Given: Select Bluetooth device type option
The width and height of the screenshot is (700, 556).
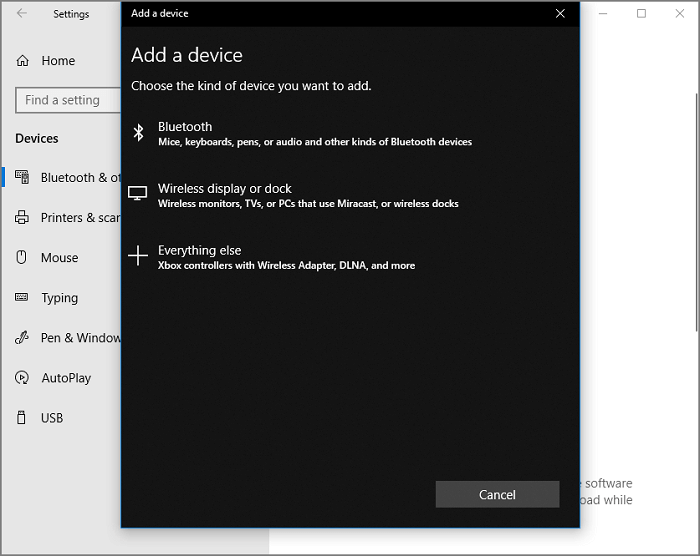Looking at the screenshot, I should (313, 134).
